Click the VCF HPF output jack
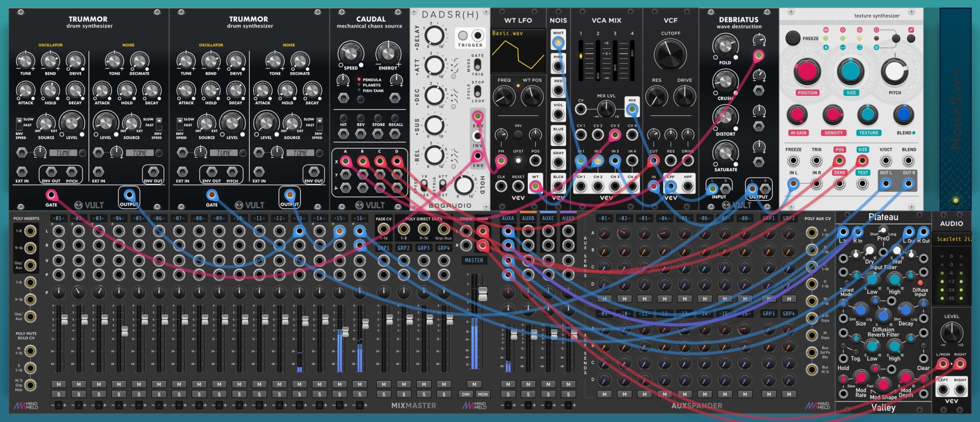 tap(688, 186)
